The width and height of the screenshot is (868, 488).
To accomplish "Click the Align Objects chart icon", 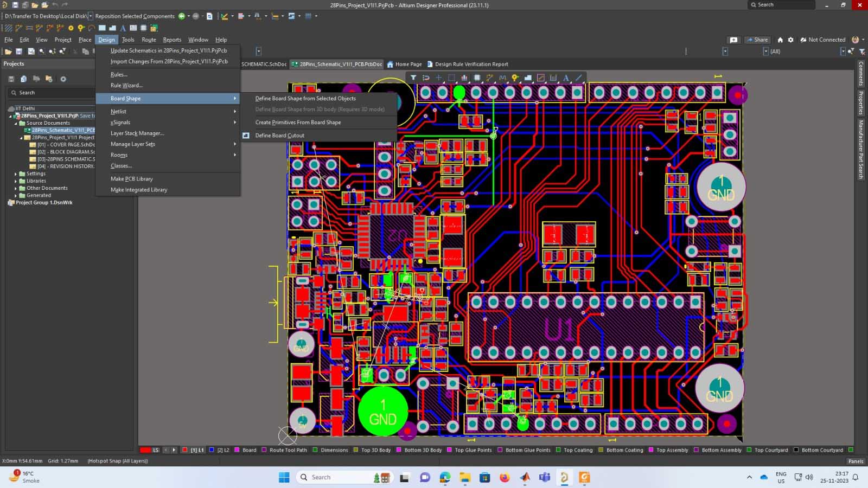I will point(464,78).
